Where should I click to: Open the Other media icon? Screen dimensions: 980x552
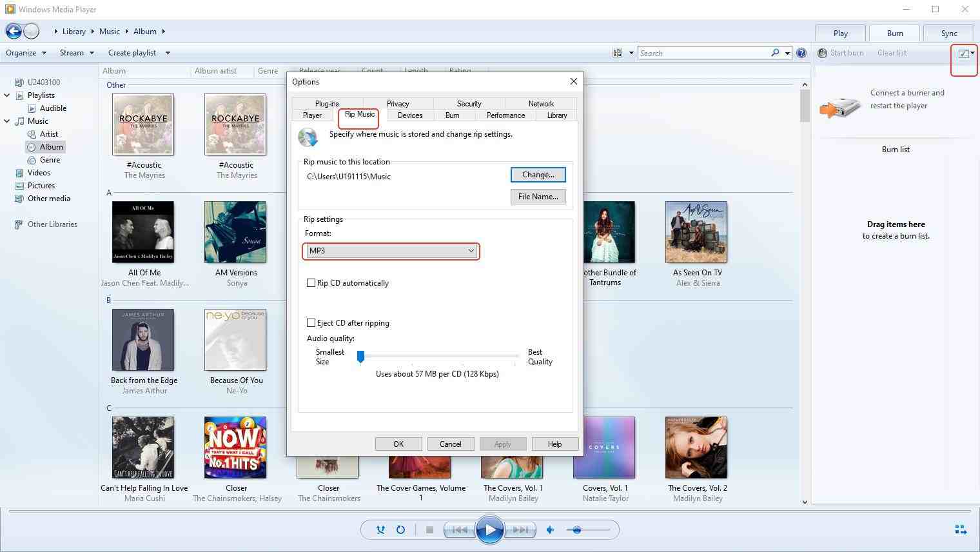pos(19,199)
